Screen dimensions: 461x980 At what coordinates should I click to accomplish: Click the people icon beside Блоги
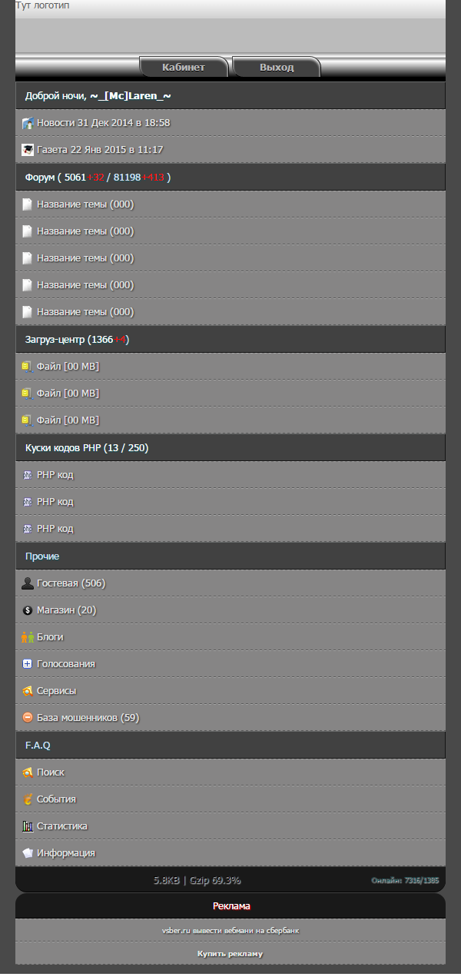(28, 637)
